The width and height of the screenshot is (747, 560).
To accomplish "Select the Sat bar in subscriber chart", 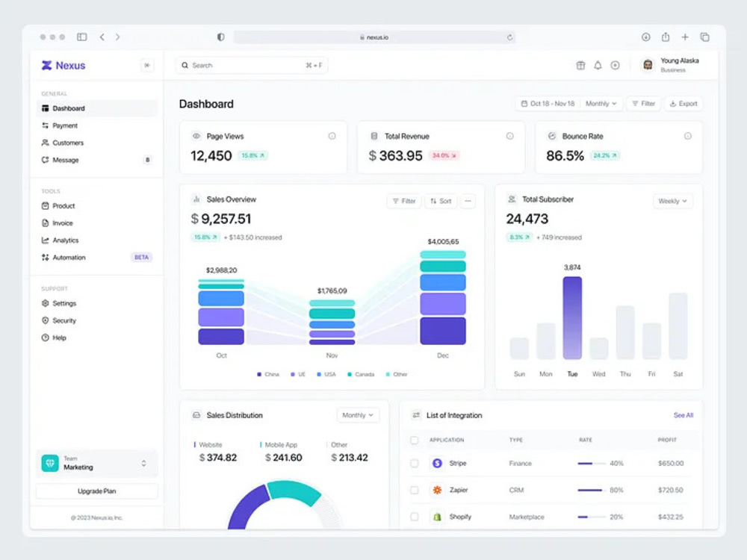I will click(678, 326).
